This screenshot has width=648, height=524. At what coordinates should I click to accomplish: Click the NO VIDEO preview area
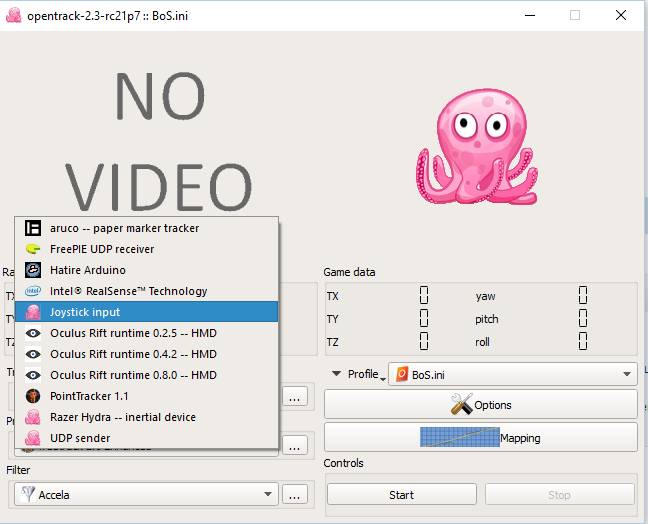coord(159,141)
